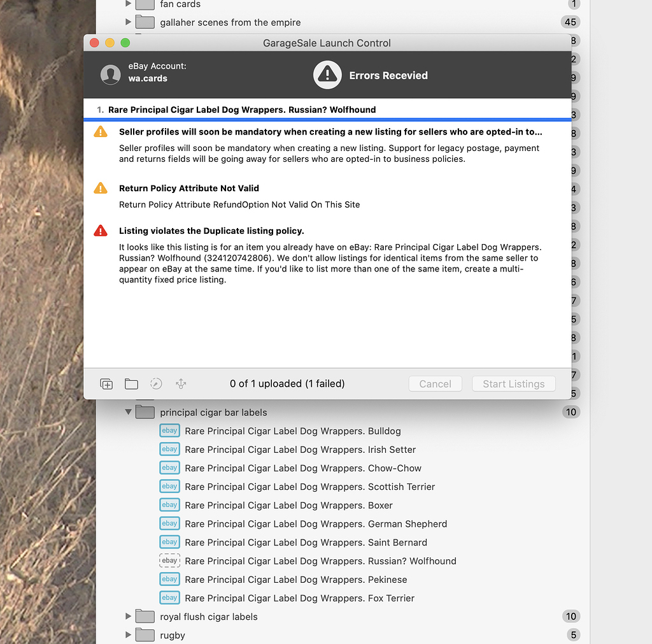Click the folder icon in Launch Control footer

(x=131, y=384)
